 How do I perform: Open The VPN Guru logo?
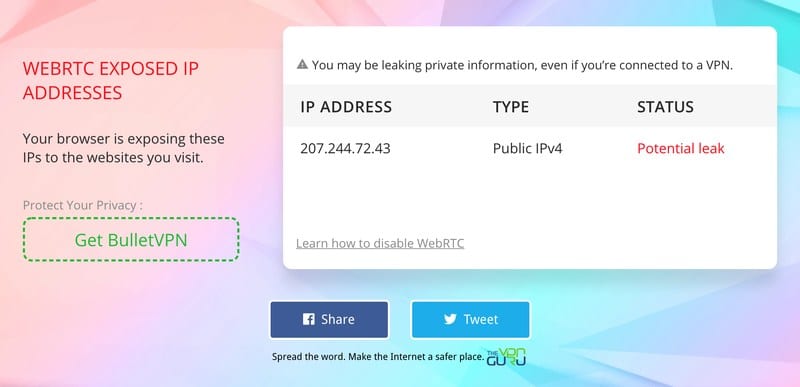(x=506, y=357)
